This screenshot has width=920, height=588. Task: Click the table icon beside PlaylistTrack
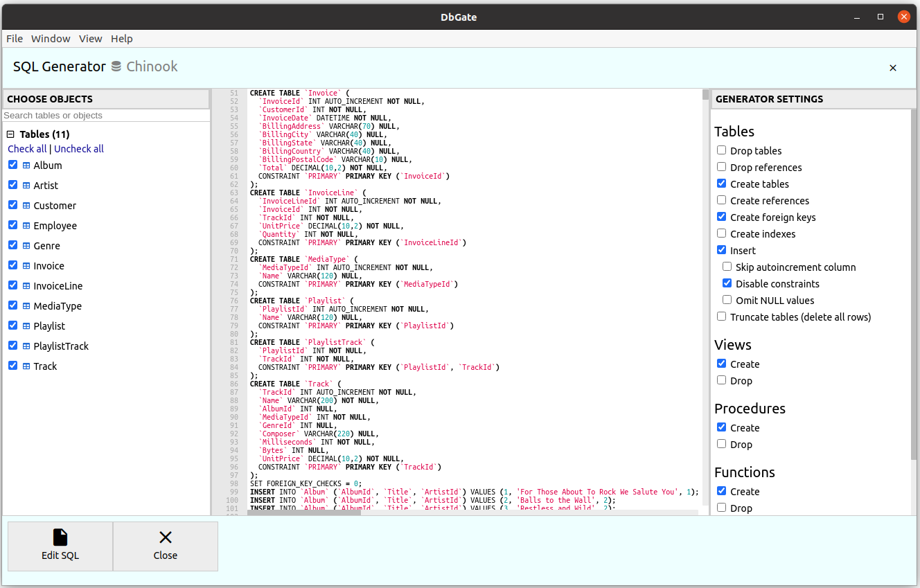(x=26, y=346)
